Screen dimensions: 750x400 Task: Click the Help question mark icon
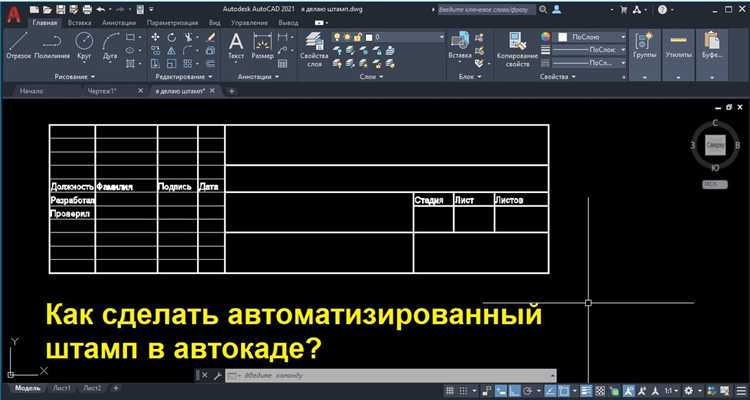(662, 10)
